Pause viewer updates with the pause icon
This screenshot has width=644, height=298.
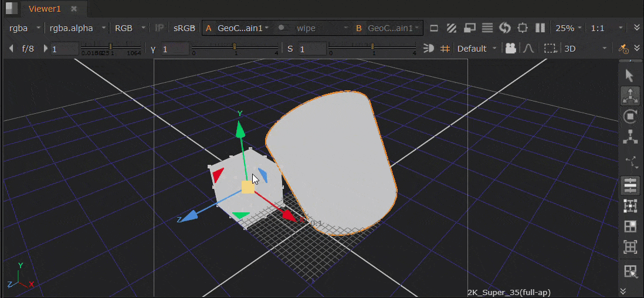[540, 28]
